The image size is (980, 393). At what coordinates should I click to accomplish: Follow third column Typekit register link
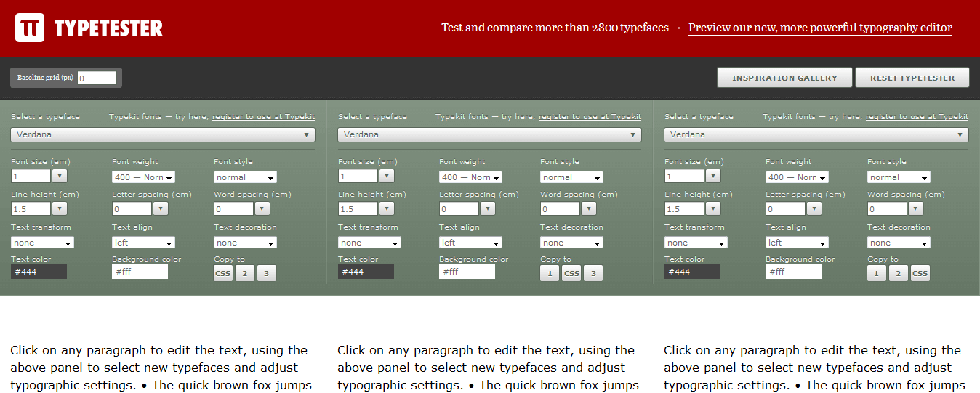917,117
